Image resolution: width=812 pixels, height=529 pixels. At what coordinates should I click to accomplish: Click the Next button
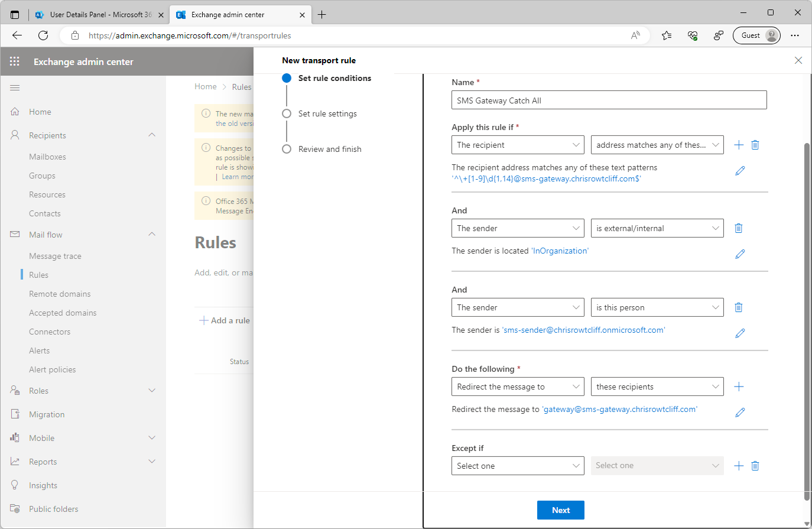(x=560, y=509)
